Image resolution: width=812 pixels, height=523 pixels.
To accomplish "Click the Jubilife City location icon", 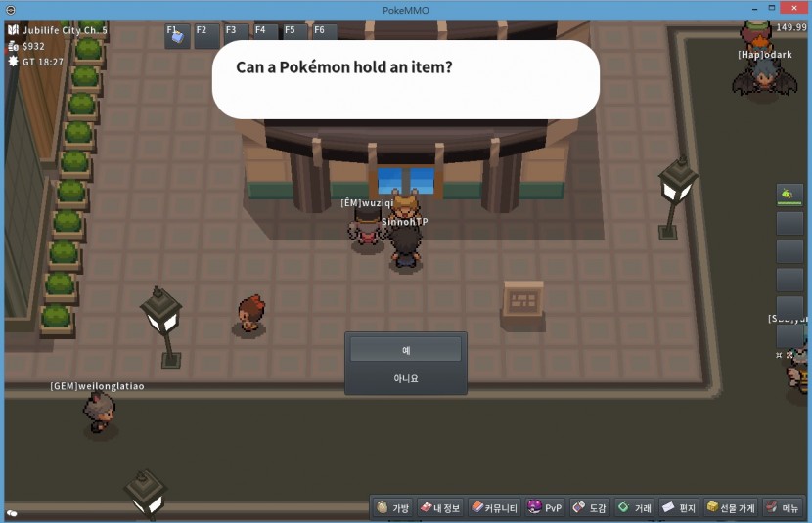I will (x=13, y=30).
